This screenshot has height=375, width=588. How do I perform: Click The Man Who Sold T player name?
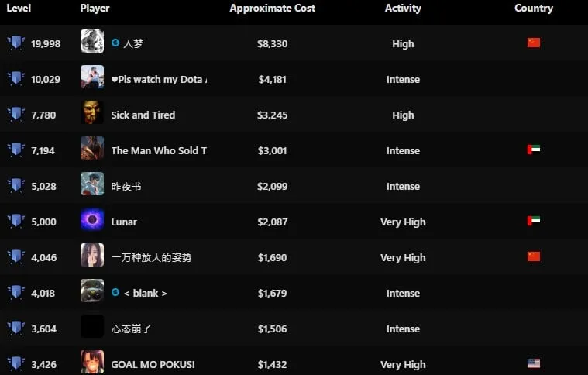click(159, 150)
